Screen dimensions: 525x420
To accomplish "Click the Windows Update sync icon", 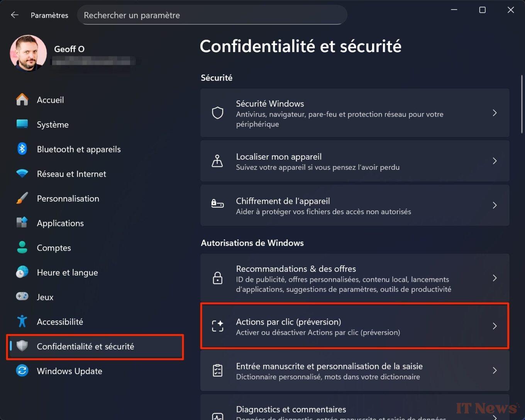I will point(22,371).
